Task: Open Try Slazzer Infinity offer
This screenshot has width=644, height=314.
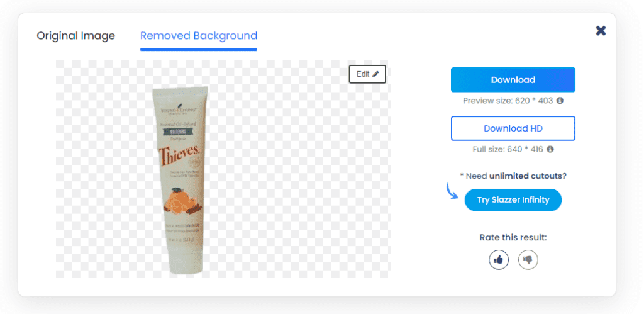Action: [513, 200]
